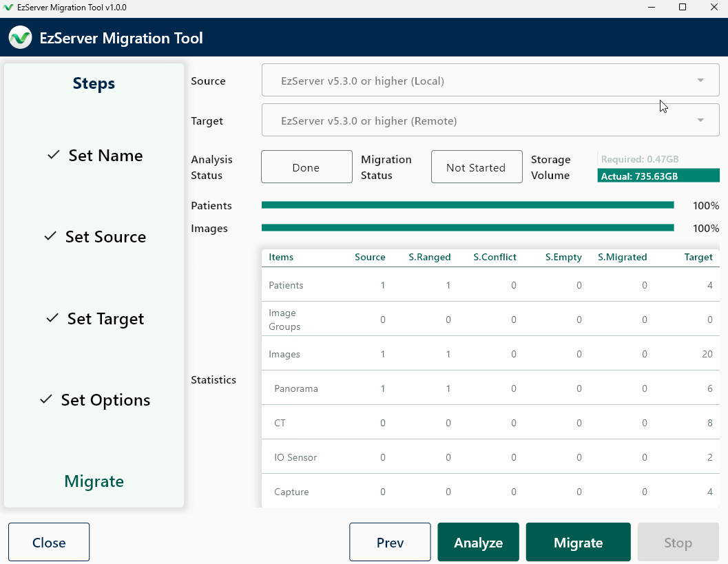
Task: Select the Images row label in Statistics
Action: pyautogui.click(x=284, y=354)
